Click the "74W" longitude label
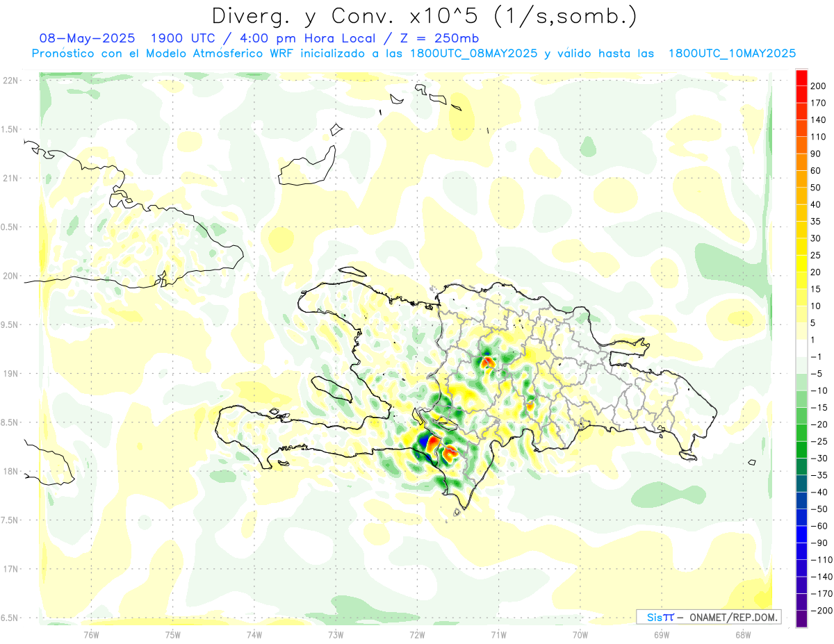 click(x=254, y=634)
